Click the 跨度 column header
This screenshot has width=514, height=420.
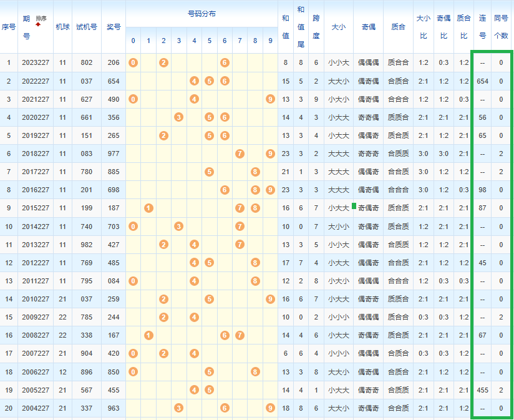tap(316, 27)
